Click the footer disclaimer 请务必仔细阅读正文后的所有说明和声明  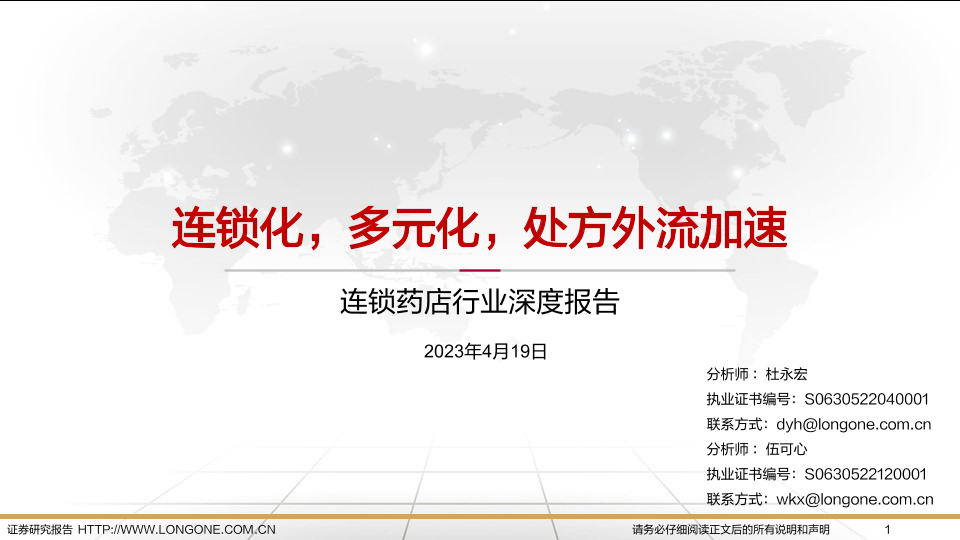pos(730,529)
